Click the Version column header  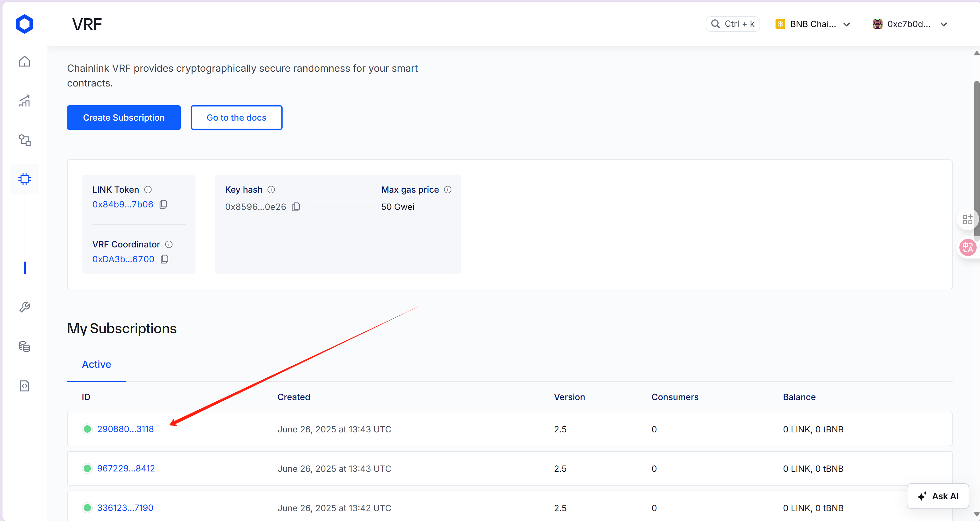(x=569, y=397)
